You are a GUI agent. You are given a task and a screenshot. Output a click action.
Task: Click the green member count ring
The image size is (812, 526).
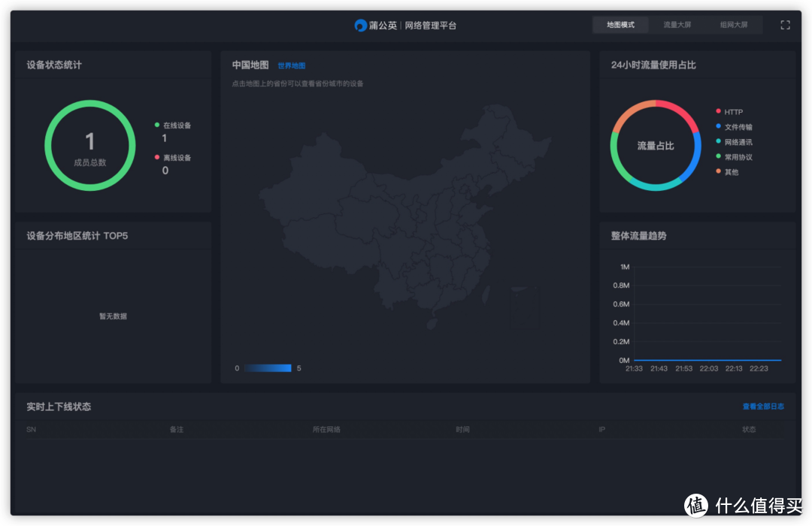coord(90,146)
